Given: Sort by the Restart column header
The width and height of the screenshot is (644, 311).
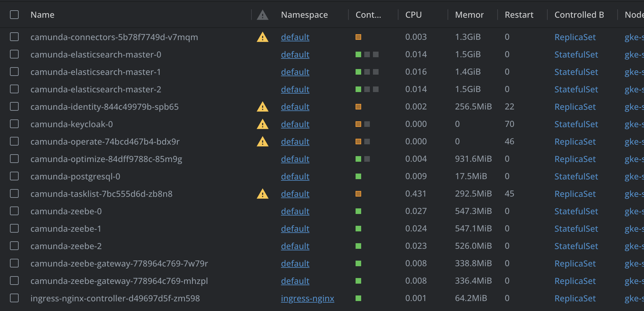Looking at the screenshot, I should (x=519, y=15).
